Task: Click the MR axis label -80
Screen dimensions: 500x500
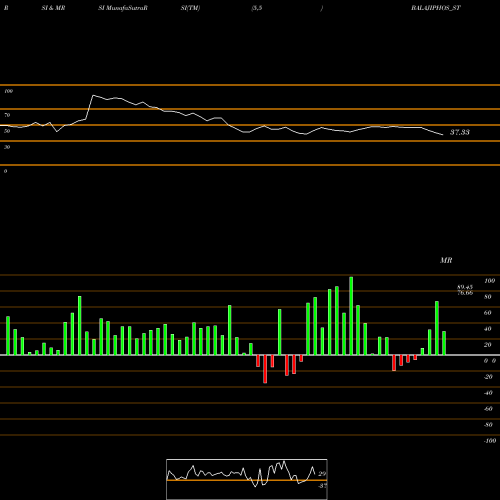Action: click(x=488, y=425)
